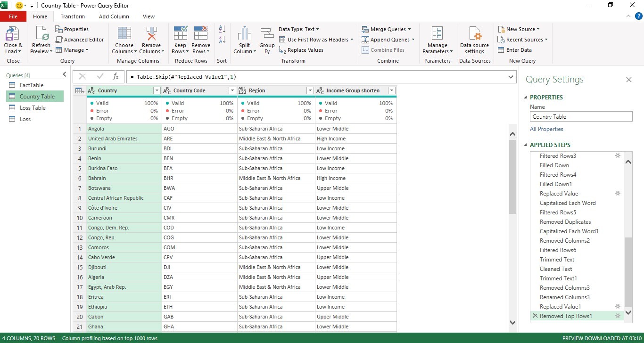Click the fx formula button
The height and width of the screenshot is (343, 644).
click(116, 76)
